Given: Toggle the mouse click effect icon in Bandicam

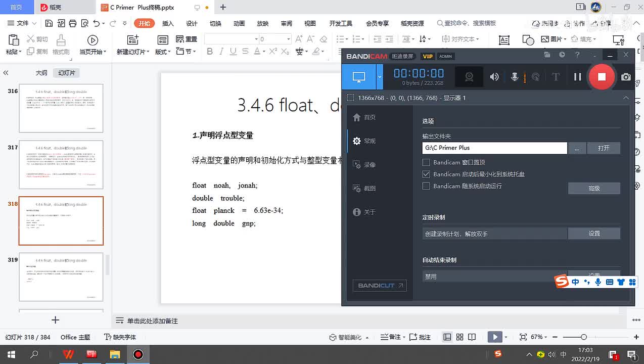Looking at the screenshot, I should point(536,77).
